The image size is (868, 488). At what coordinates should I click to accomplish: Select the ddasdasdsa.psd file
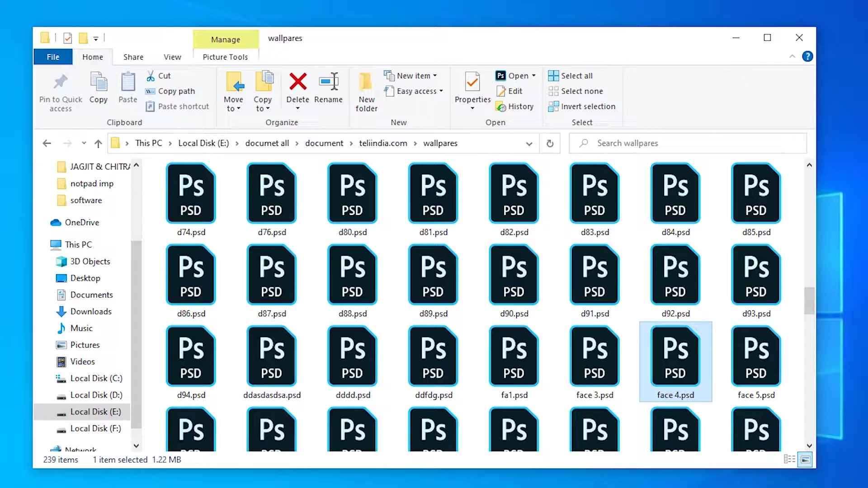[272, 362]
